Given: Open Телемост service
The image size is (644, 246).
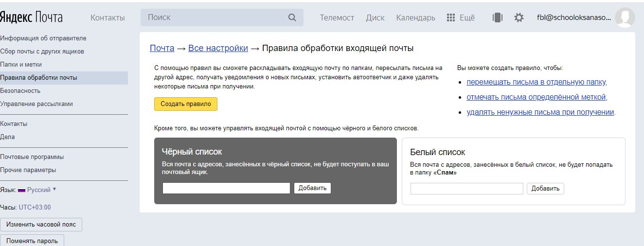Looking at the screenshot, I should coord(337,18).
